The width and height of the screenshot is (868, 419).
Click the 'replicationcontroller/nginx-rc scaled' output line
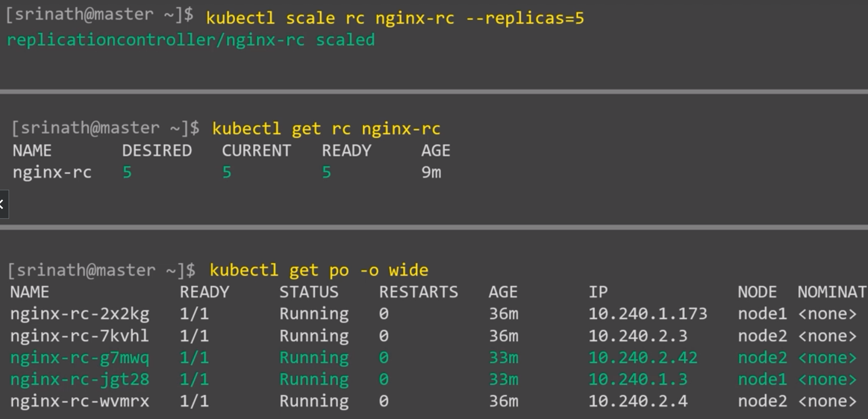[x=191, y=41]
